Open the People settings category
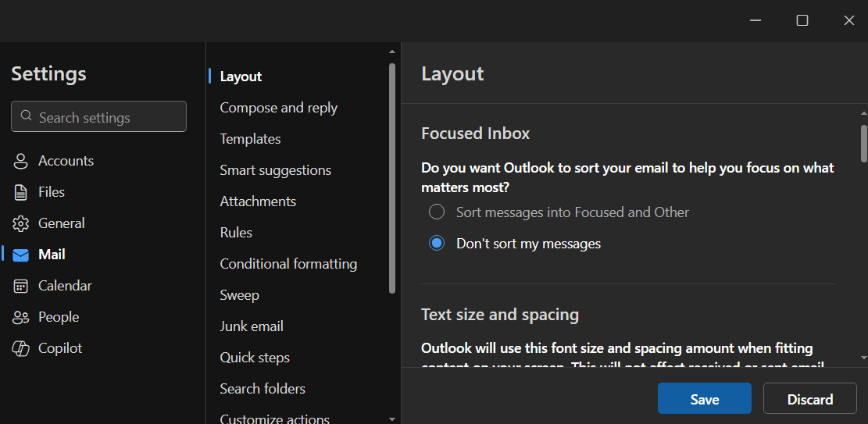Screen dimensions: 868x424 click(59, 317)
